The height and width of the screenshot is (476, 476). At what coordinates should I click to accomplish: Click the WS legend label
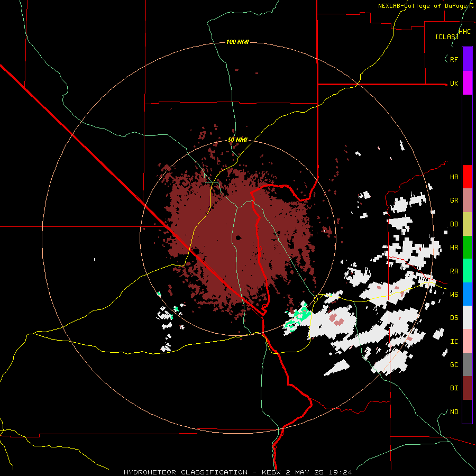(454, 295)
